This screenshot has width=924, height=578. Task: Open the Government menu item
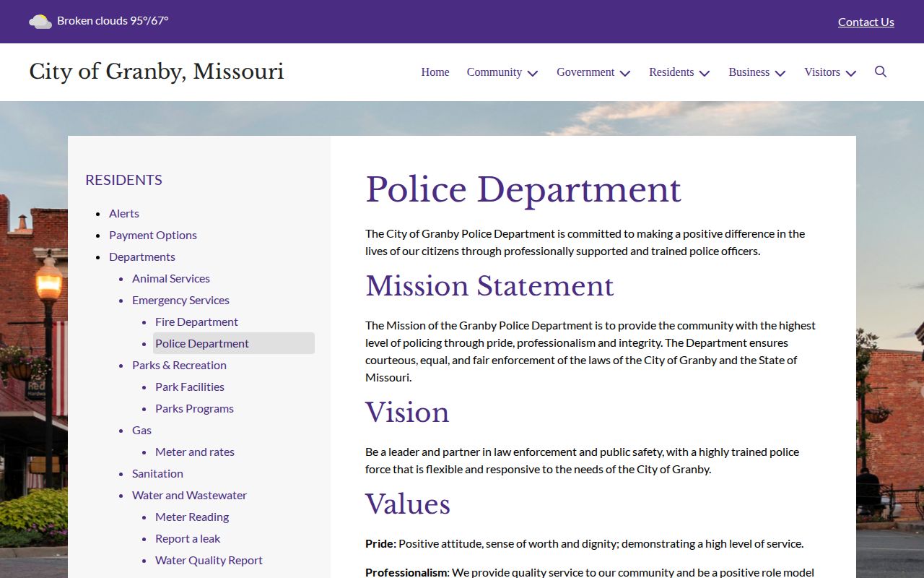tap(585, 72)
